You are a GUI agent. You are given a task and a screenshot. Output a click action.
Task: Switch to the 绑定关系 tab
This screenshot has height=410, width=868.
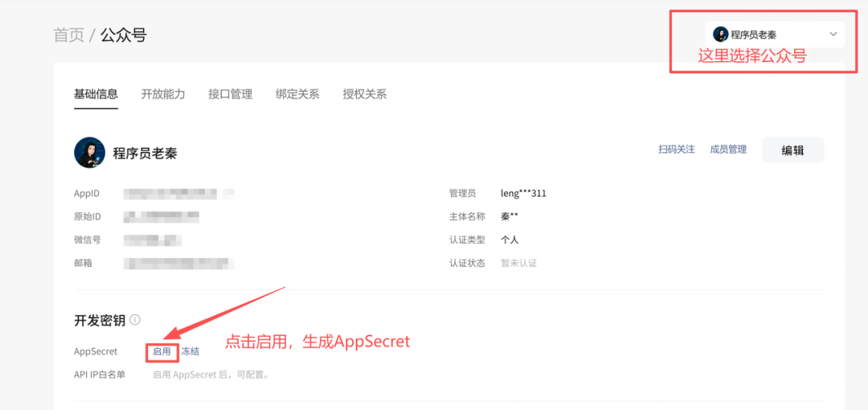click(x=297, y=93)
